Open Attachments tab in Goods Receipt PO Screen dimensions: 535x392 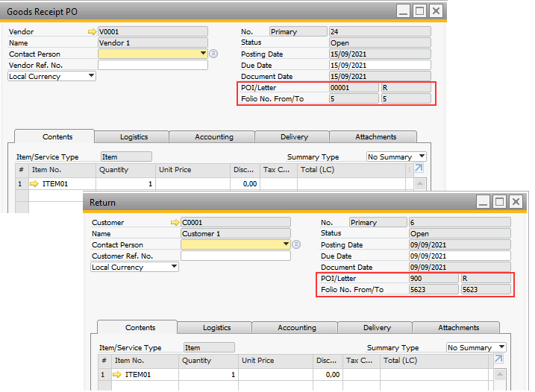pyautogui.click(x=375, y=137)
